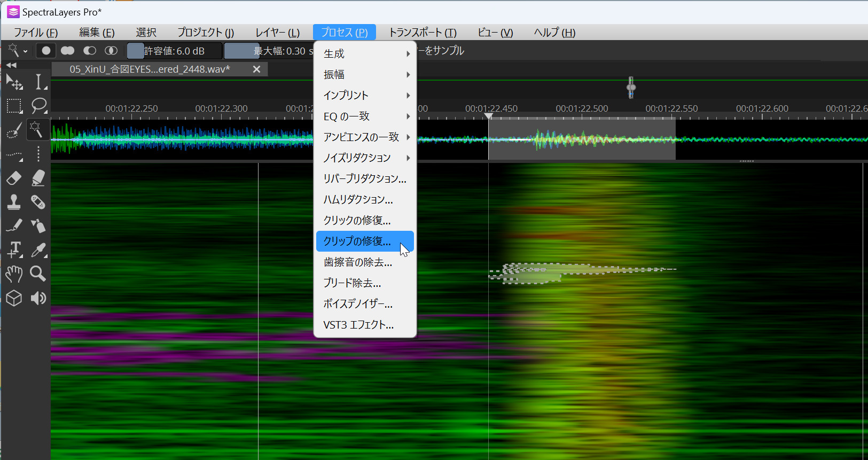
Task: Adjust the 許容値 6.0 dB tolerance slider
Action: 174,51
